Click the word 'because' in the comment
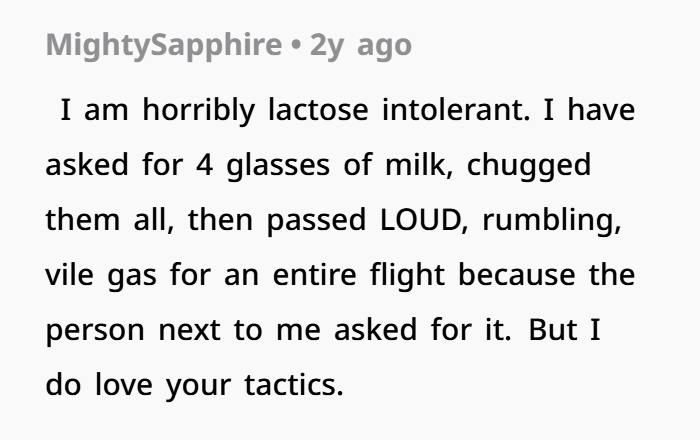Image resolution: width=700 pixels, height=440 pixels. coord(517,275)
